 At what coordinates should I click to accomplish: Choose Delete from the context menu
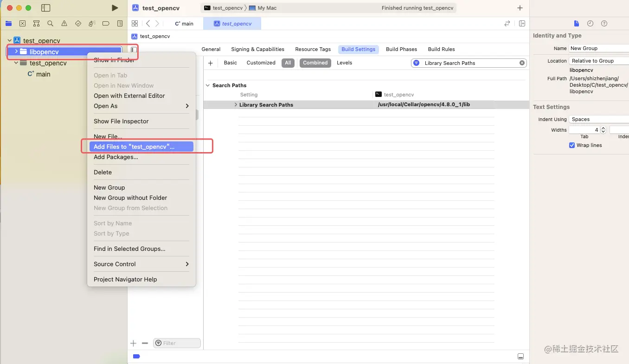[141, 172]
